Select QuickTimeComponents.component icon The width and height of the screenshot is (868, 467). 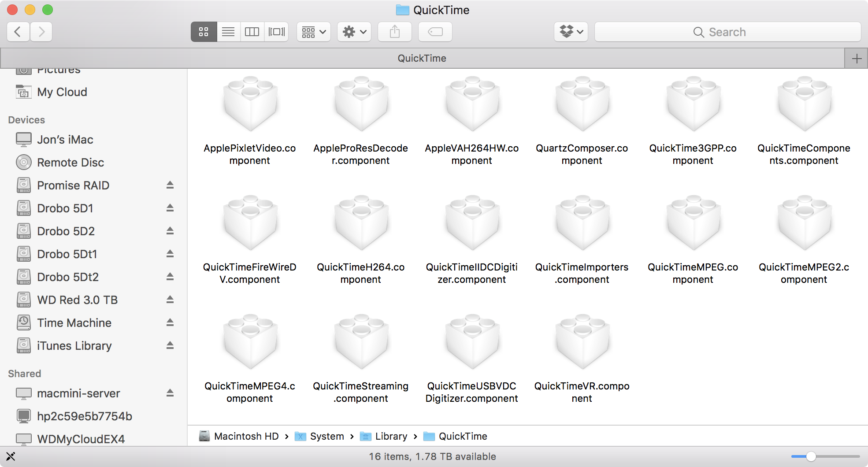pyautogui.click(x=805, y=104)
